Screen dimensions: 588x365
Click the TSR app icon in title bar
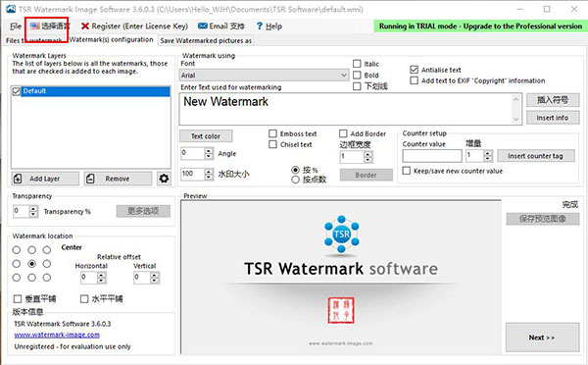tap(11, 9)
